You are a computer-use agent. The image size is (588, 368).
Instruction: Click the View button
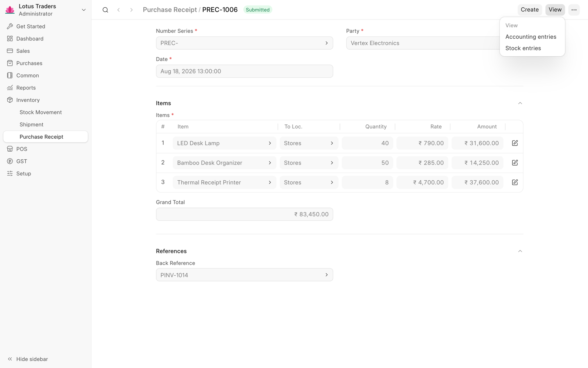tap(555, 10)
